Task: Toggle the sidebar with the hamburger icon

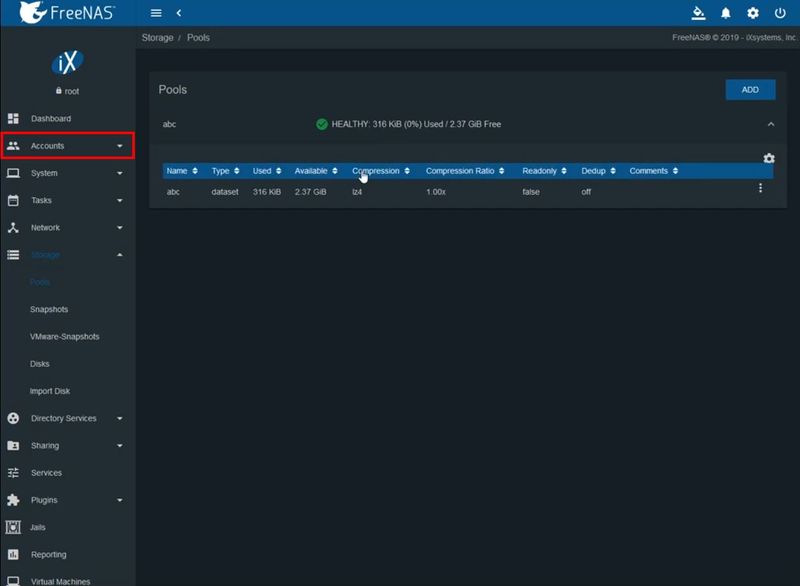Action: click(156, 13)
